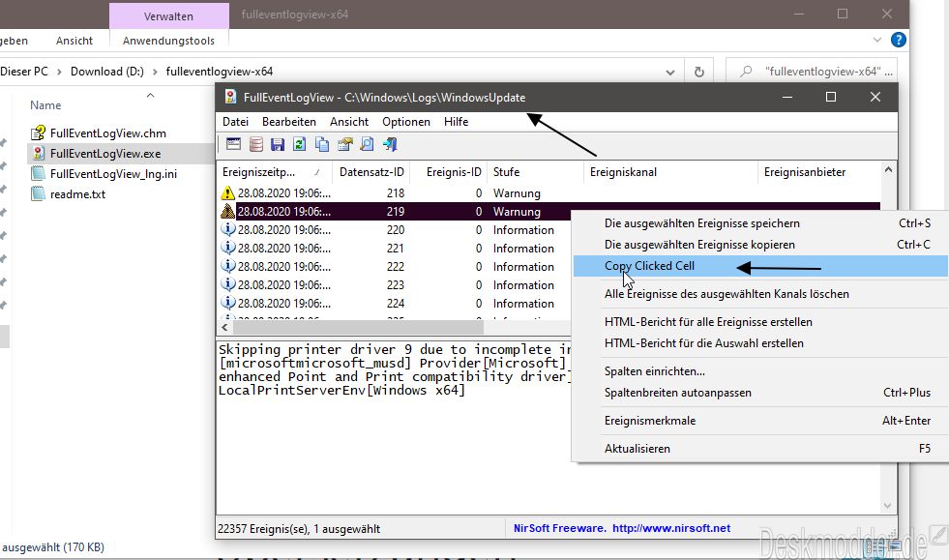Navigate to Dieser PC in the breadcrumb
Screen dimensions: 949x560
24,72
